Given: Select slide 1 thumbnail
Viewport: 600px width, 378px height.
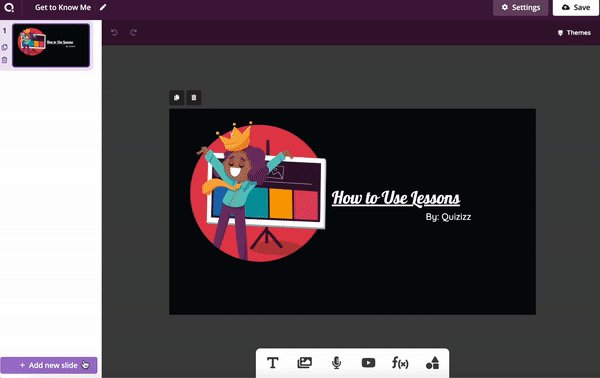Looking at the screenshot, I should [51, 45].
